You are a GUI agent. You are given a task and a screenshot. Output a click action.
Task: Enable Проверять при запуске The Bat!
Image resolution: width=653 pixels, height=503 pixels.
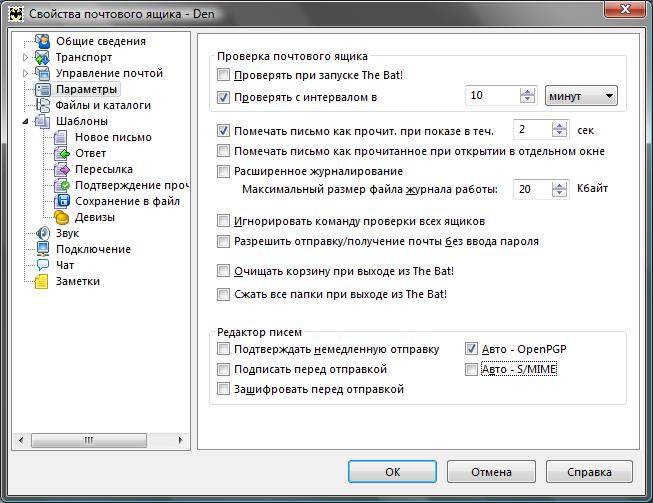pyautogui.click(x=223, y=75)
